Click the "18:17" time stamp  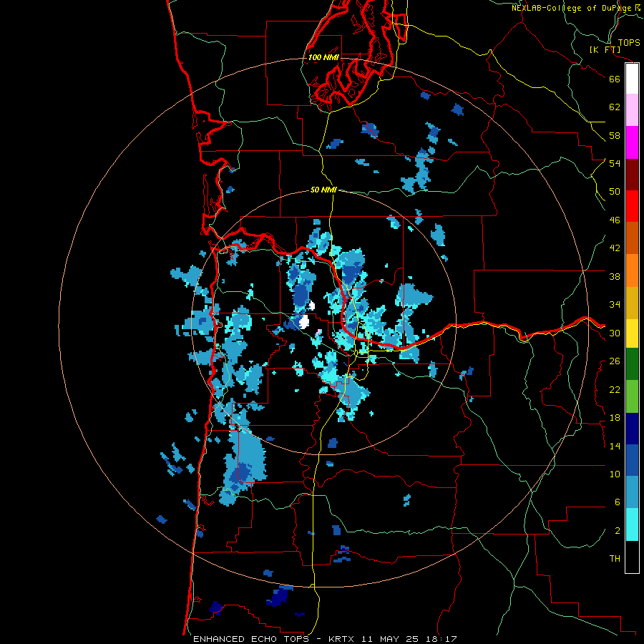440,639
